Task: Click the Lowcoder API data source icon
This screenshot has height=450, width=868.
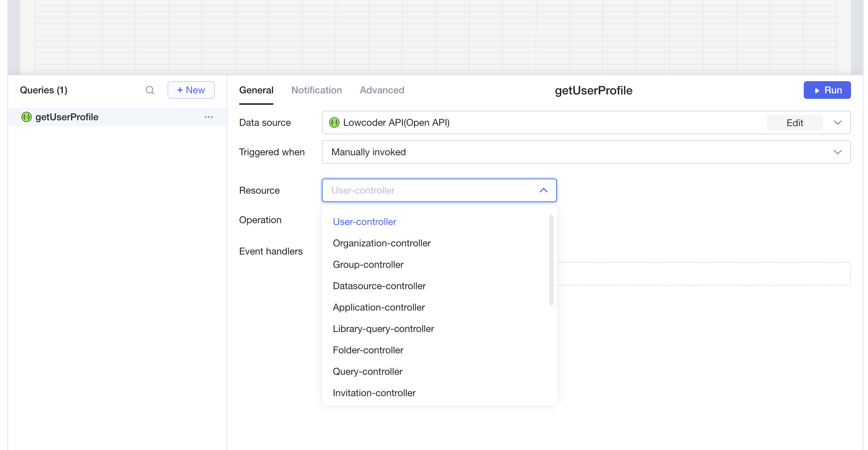Action: [334, 122]
